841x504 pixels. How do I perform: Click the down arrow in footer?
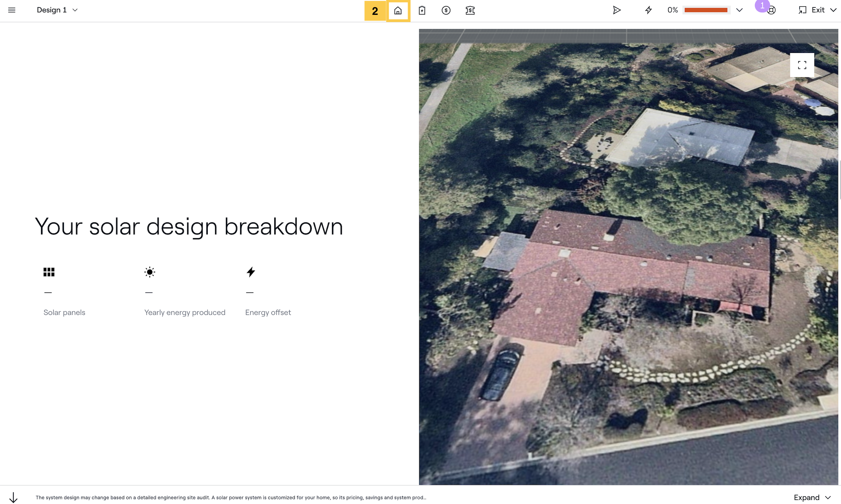pos(13,498)
